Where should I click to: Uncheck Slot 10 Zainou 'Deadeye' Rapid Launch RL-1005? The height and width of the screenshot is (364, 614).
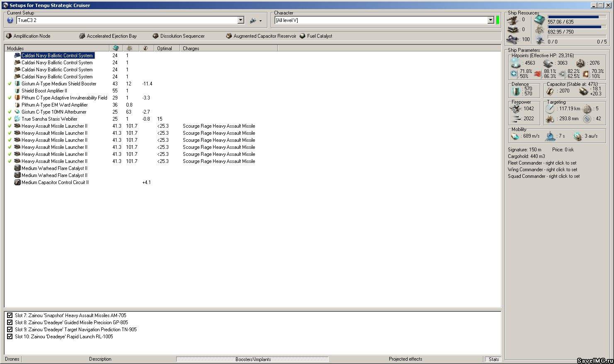pyautogui.click(x=10, y=337)
